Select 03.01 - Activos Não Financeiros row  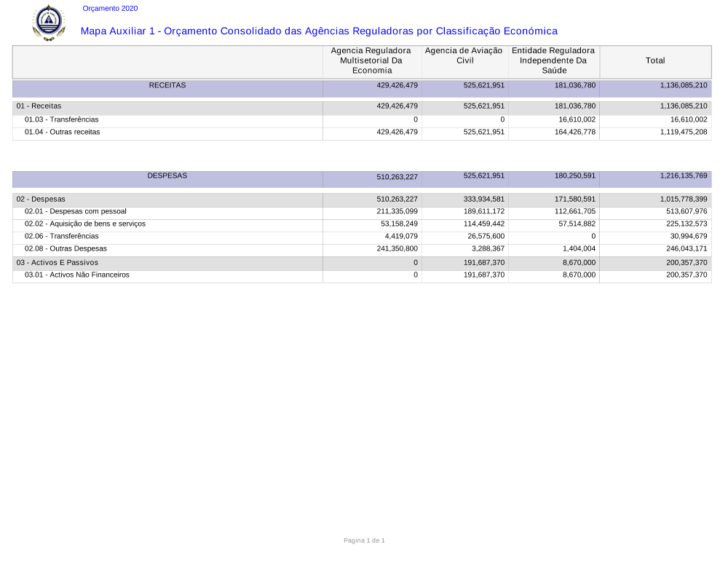coord(77,275)
